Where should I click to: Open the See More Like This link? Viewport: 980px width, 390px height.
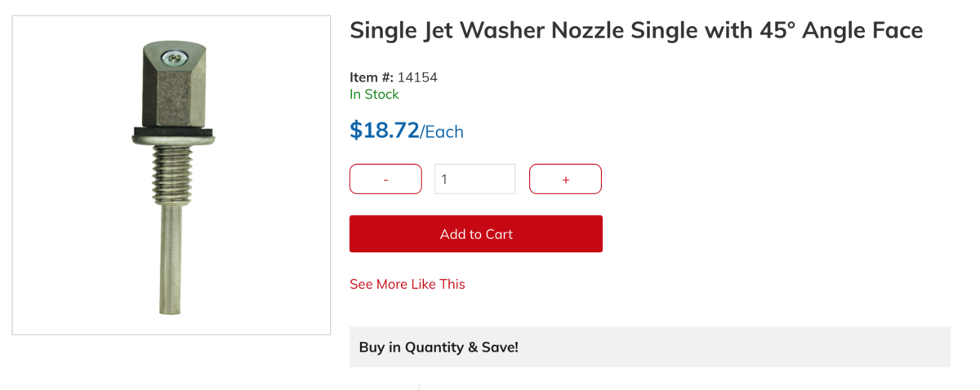coord(407,284)
